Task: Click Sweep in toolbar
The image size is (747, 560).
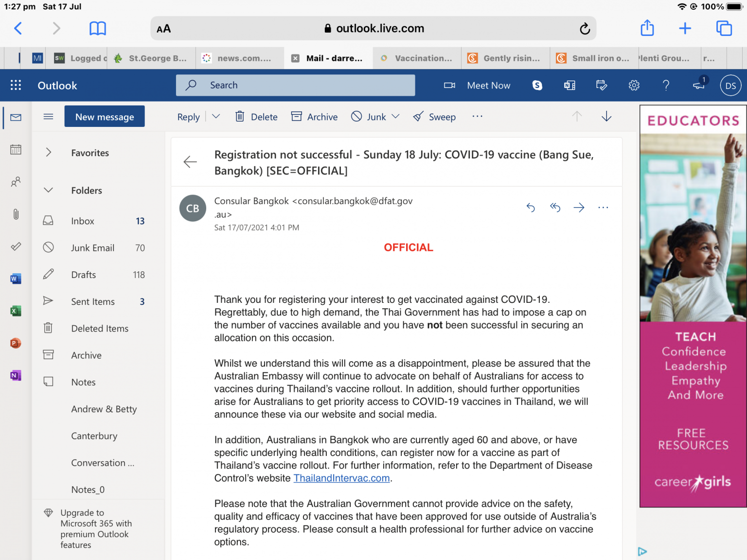Action: (434, 117)
